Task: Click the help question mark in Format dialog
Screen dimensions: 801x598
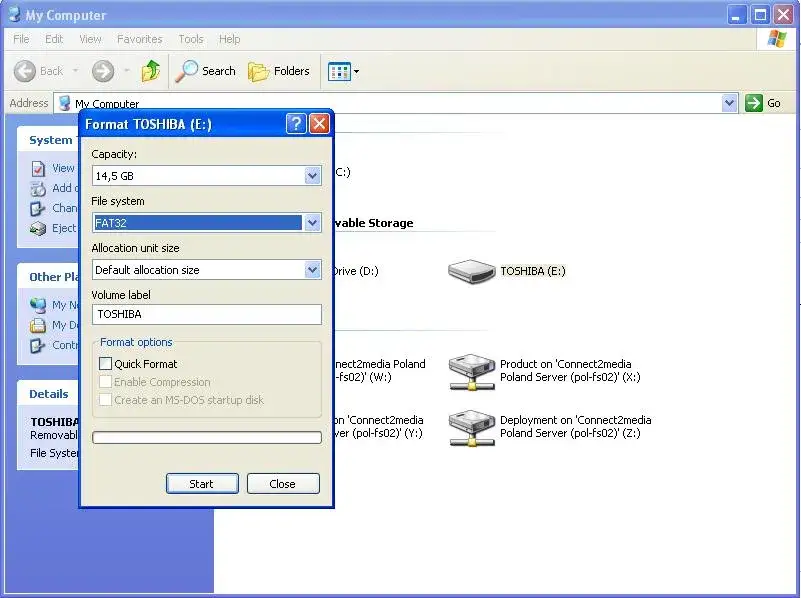Action: (x=296, y=124)
